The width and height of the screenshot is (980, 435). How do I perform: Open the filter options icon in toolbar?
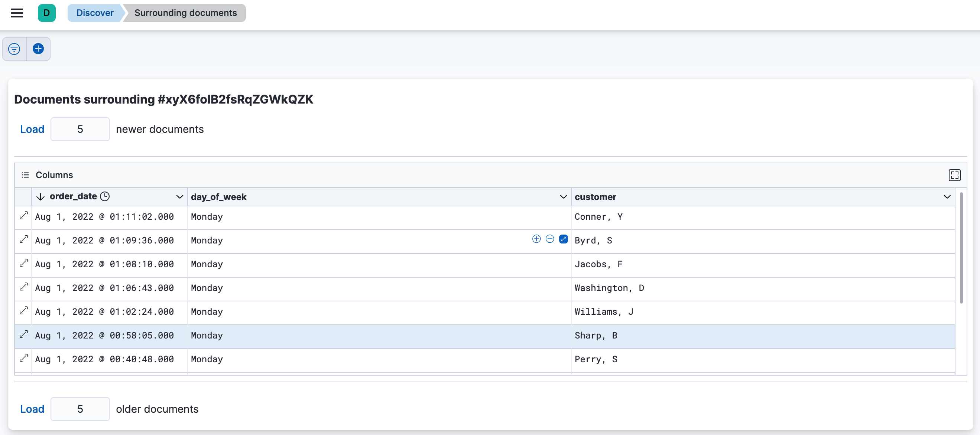pos(14,49)
